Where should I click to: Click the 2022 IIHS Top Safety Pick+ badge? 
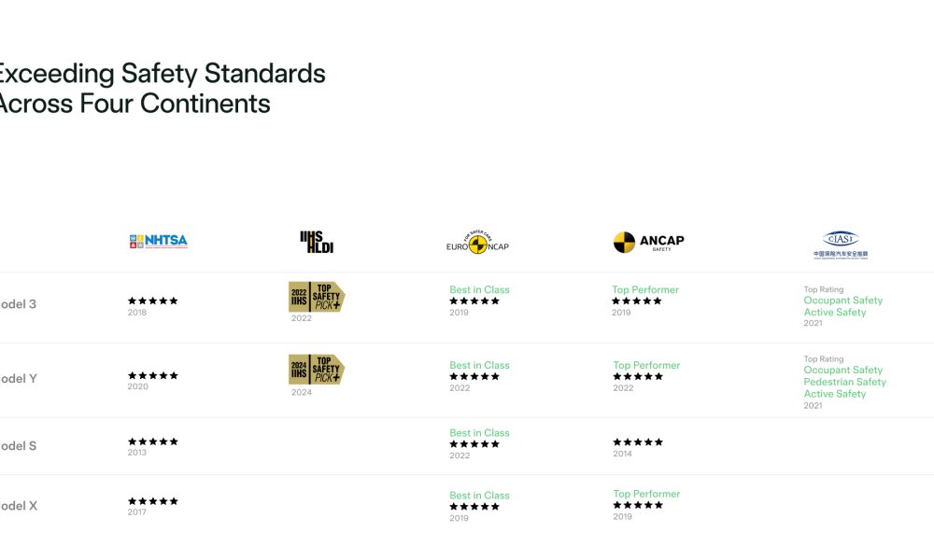tap(317, 297)
